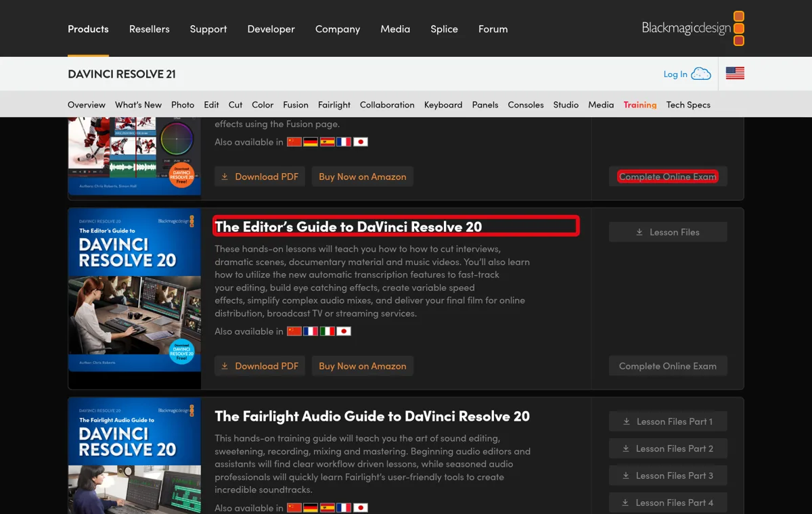Download Lesson Files Part 3
812x514 pixels.
[x=668, y=475]
